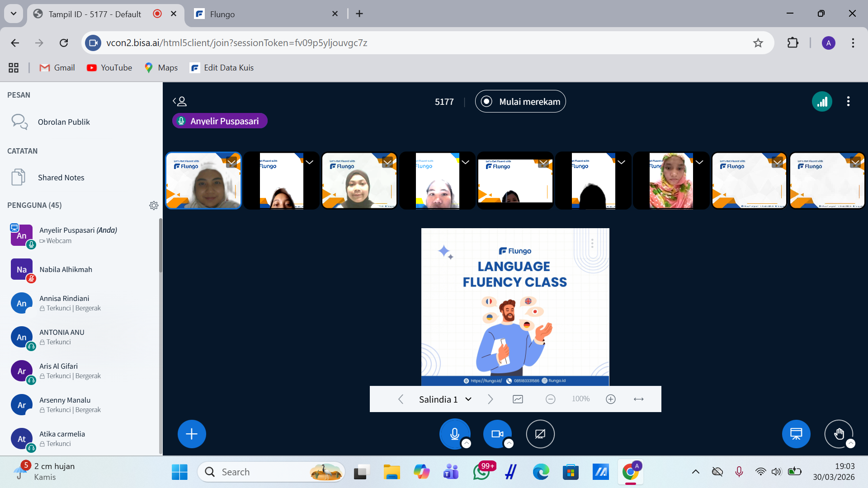Open the Chrome extensions puzzle icon

(793, 43)
